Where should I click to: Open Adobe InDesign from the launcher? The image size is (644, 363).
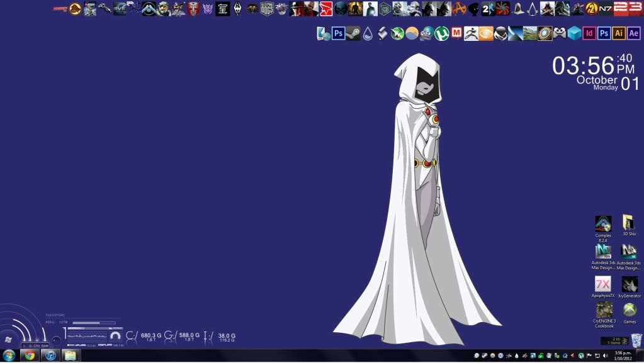pyautogui.click(x=589, y=33)
